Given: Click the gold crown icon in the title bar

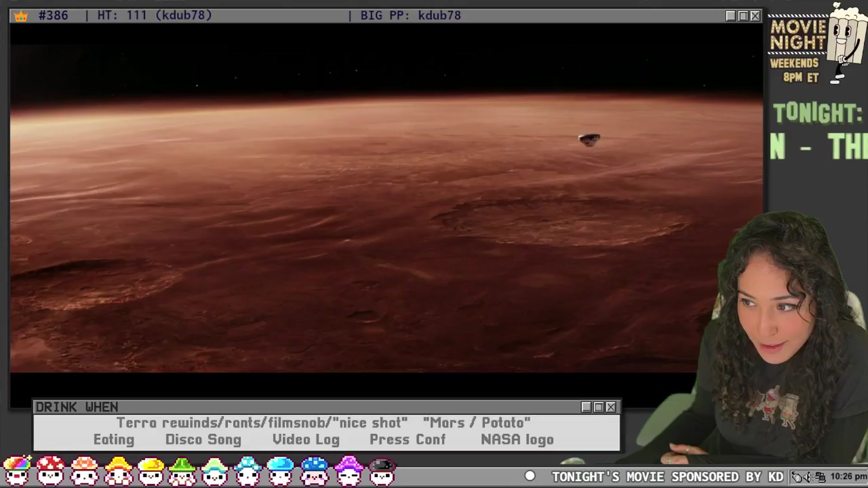Looking at the screenshot, I should 21,16.
